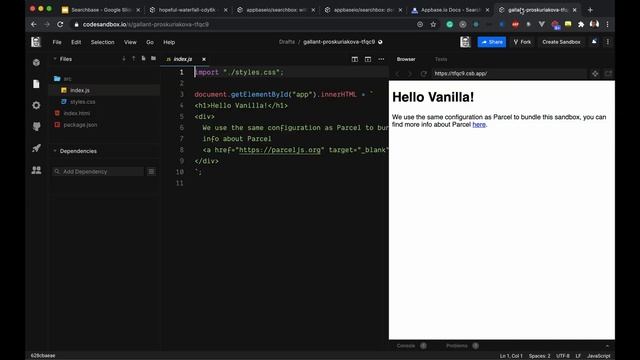Screen dimensions: 640x360
Task: Open Chrome extensions puzzle icon
Action: 581,24
